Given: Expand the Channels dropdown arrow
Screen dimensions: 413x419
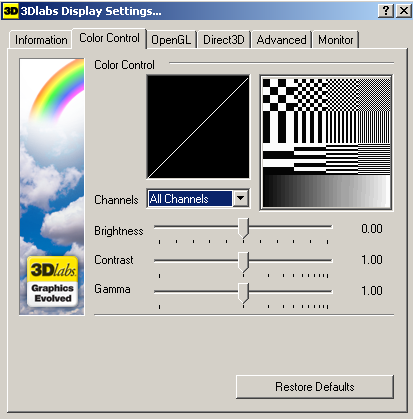Looking at the screenshot, I should [x=241, y=199].
